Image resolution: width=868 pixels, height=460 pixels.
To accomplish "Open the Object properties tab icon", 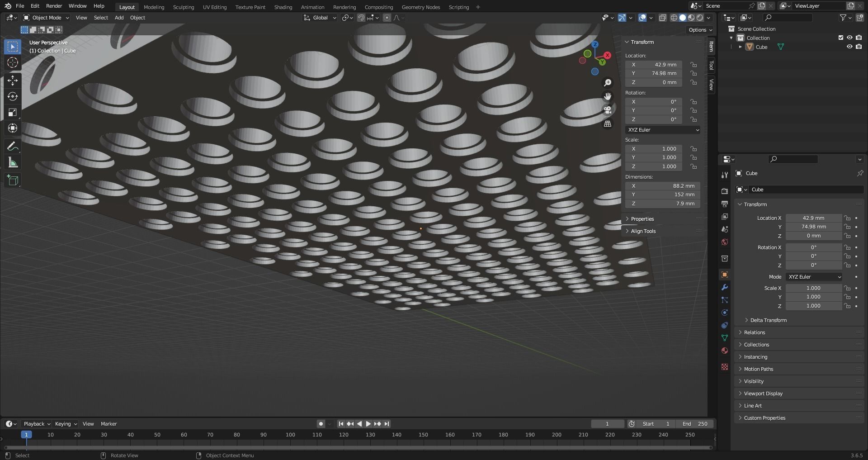I will point(725,275).
